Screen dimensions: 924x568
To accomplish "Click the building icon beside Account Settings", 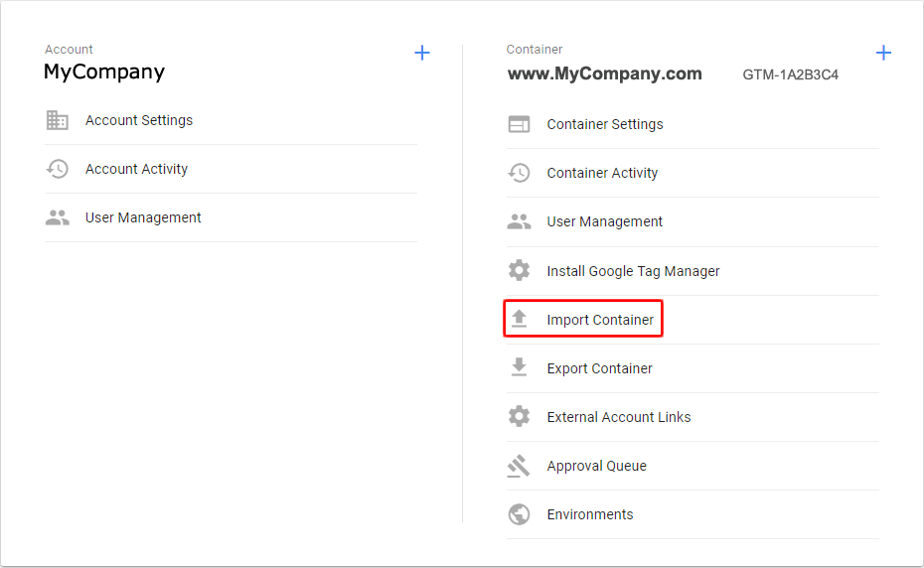I will point(58,120).
